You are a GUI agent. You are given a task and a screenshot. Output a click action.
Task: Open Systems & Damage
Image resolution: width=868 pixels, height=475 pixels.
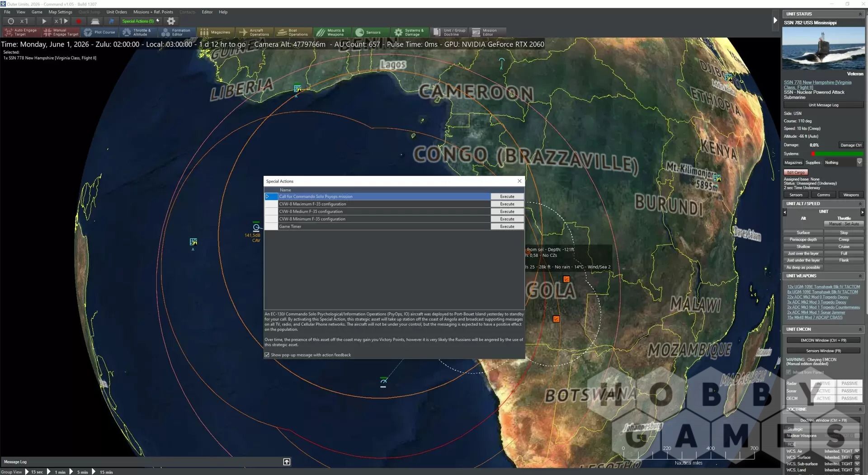point(409,32)
